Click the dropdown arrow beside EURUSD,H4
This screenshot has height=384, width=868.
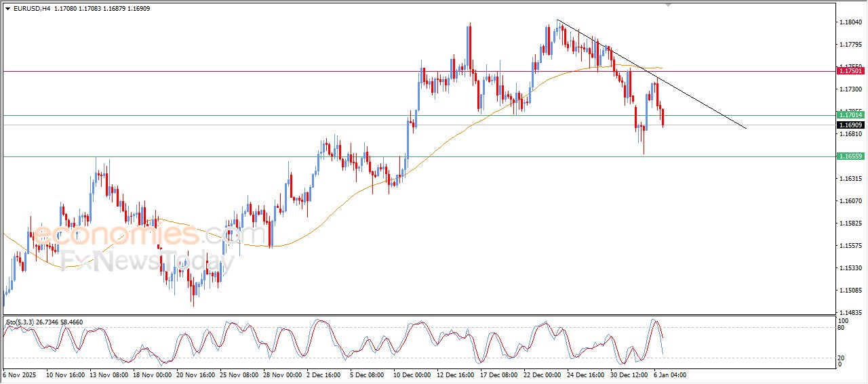tap(8, 9)
